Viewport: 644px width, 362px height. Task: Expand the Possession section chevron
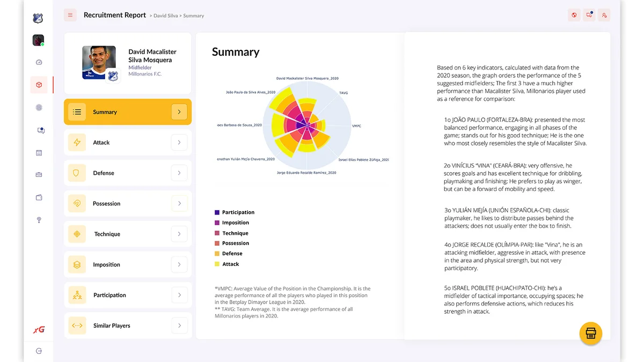point(180,203)
